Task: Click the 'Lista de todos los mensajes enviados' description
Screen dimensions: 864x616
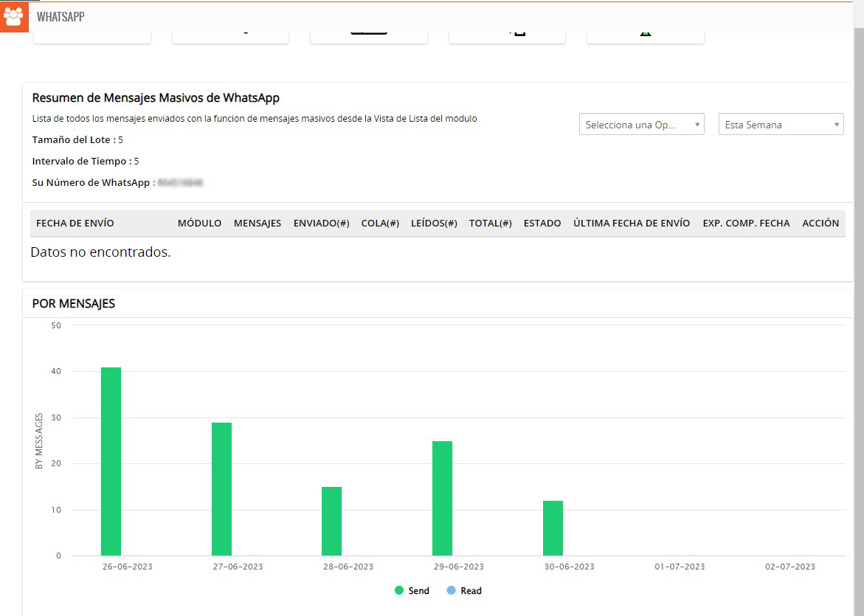Action: (x=255, y=119)
